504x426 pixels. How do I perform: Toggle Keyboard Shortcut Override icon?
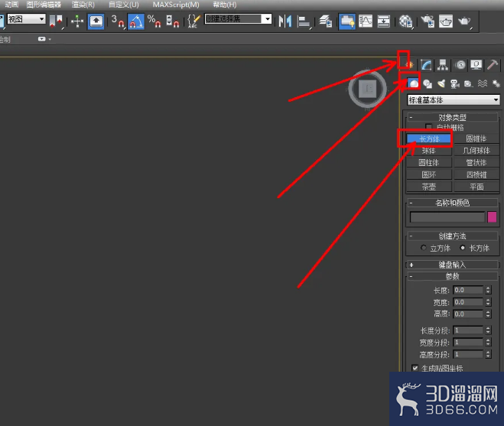(x=96, y=21)
